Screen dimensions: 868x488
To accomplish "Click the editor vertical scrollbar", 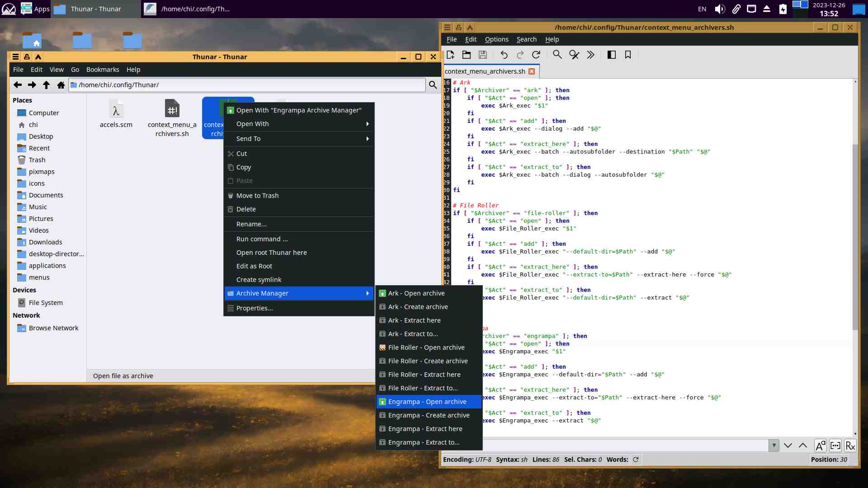I will 855,235.
